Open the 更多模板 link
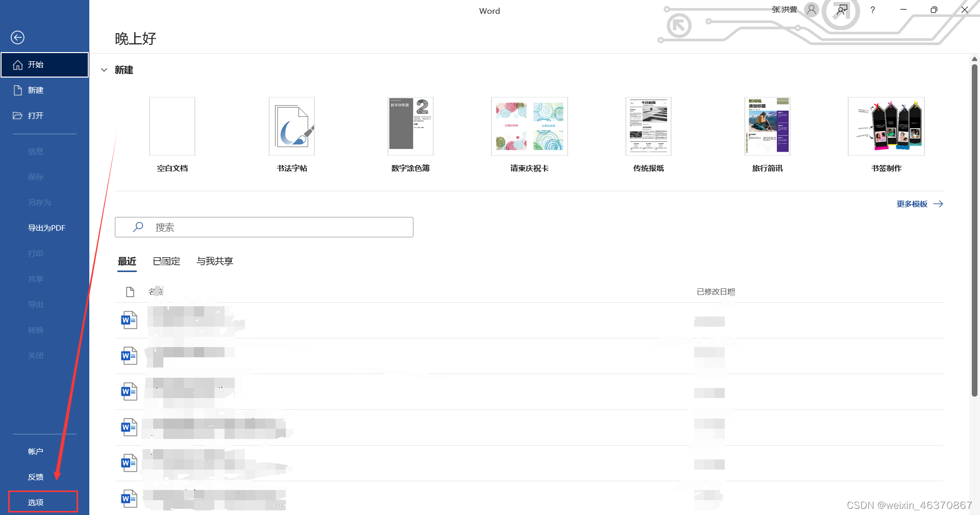980x515 pixels. [920, 204]
